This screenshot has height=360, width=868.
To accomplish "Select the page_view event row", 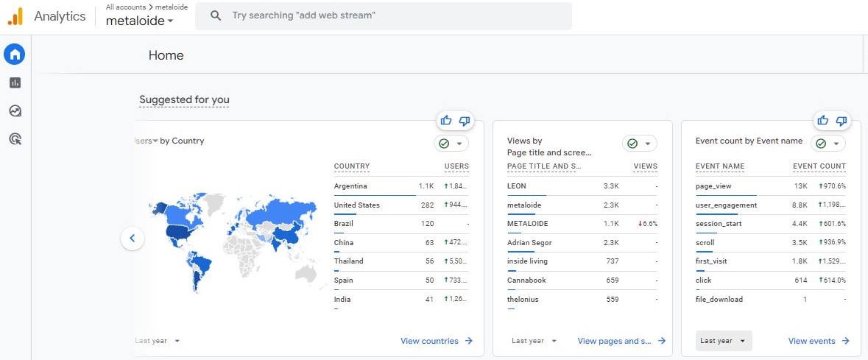I will tap(771, 186).
